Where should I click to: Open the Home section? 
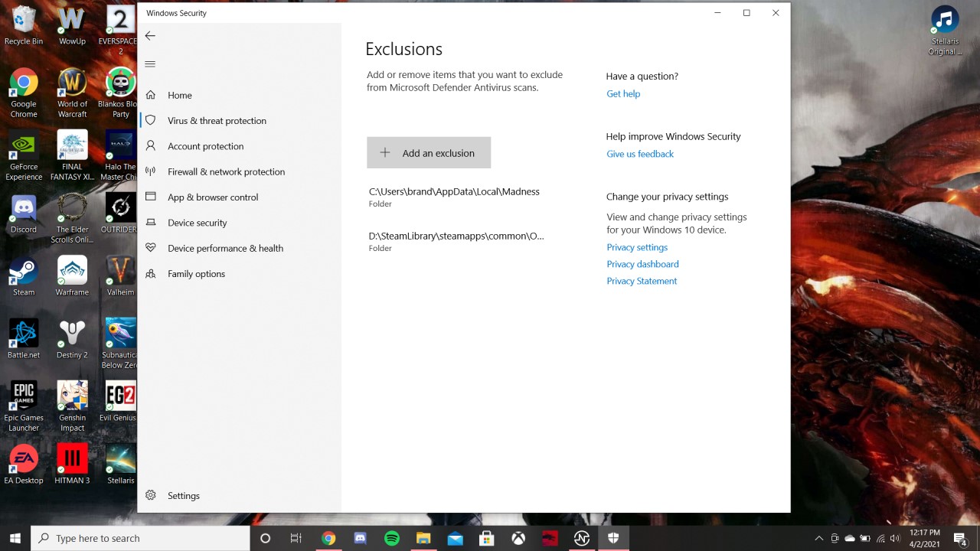(180, 96)
